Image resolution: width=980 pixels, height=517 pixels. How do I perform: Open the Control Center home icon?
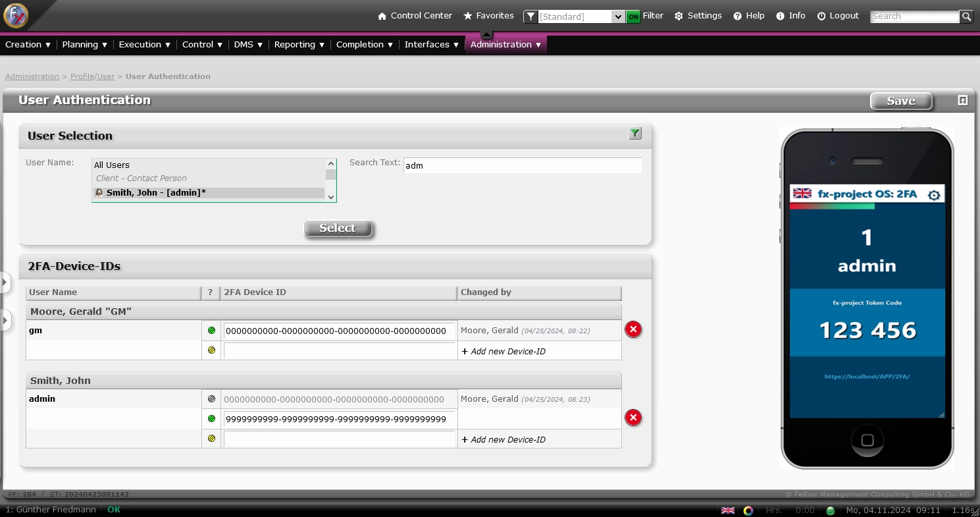(382, 16)
